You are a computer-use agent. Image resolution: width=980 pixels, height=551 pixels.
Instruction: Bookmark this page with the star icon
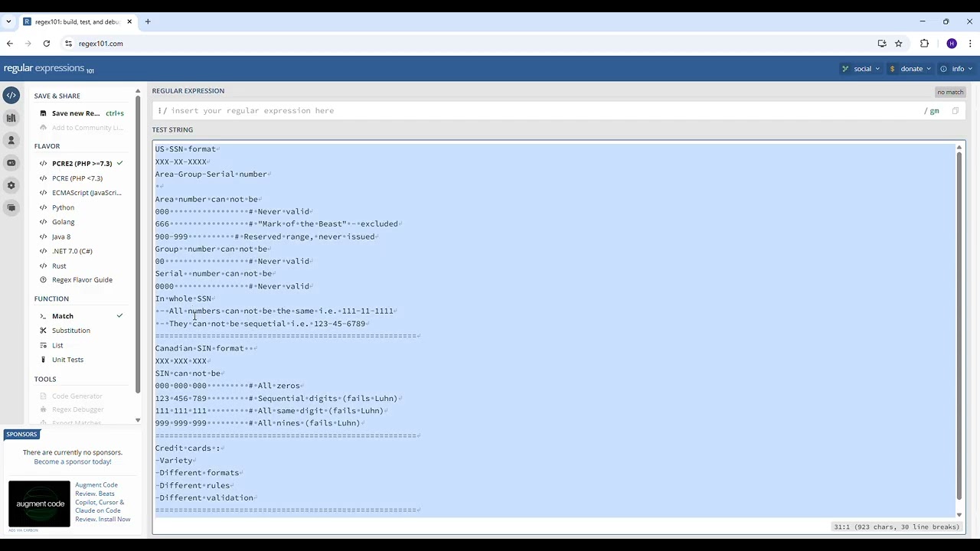click(x=899, y=44)
